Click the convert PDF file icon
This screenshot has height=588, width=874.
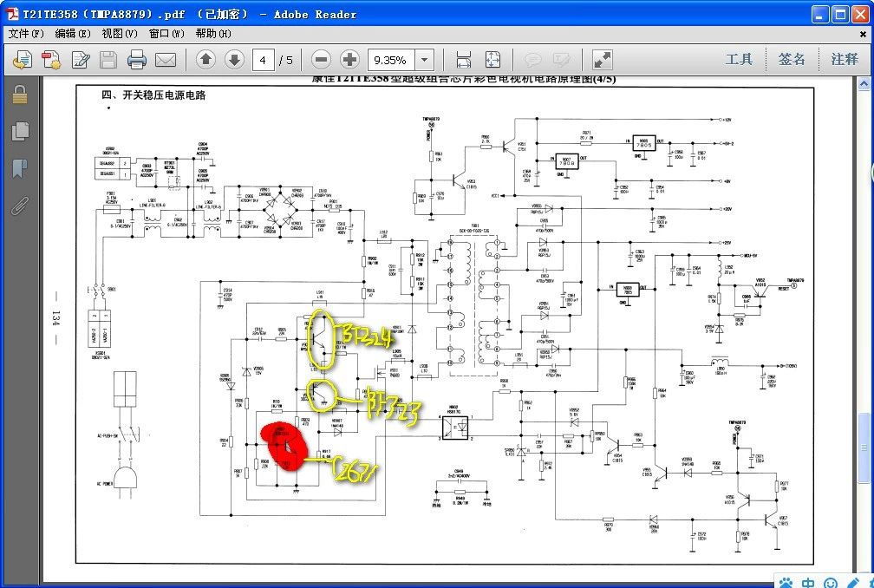tap(51, 60)
